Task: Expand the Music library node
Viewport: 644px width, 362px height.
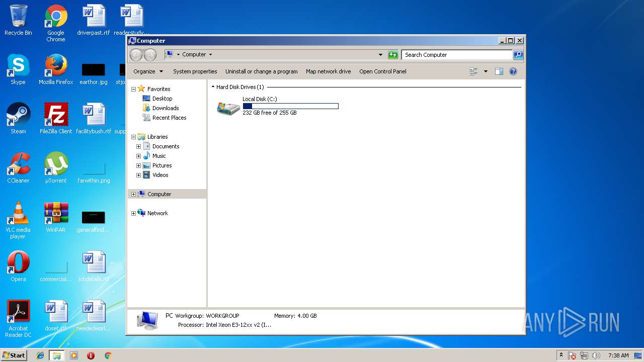Action: coord(139,156)
